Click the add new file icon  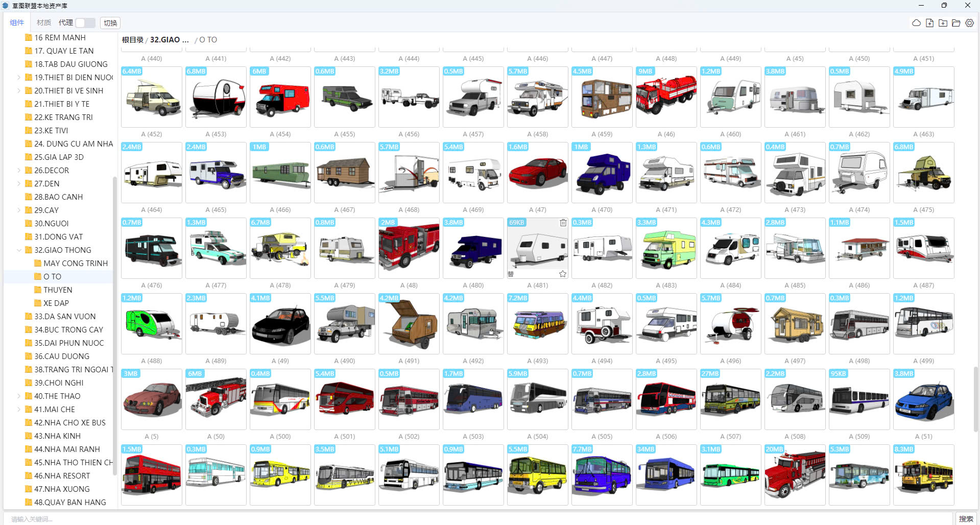tap(929, 23)
